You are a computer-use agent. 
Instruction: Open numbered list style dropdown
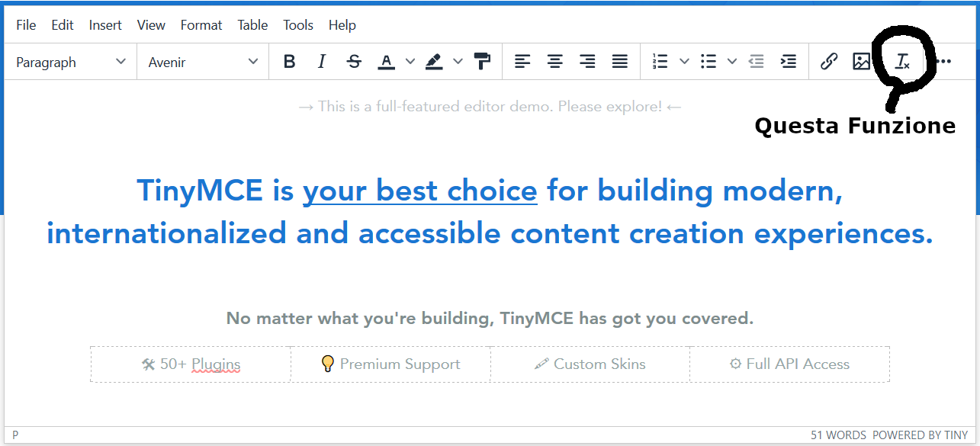684,62
